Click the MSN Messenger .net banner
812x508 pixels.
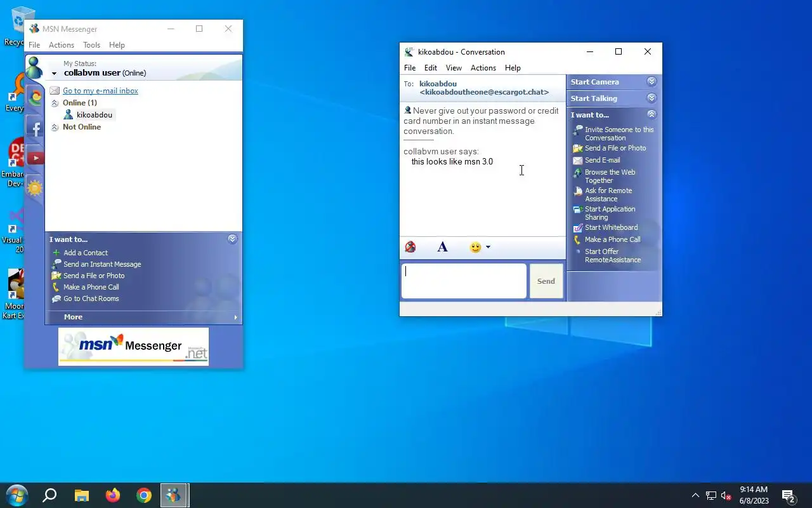pyautogui.click(x=133, y=346)
